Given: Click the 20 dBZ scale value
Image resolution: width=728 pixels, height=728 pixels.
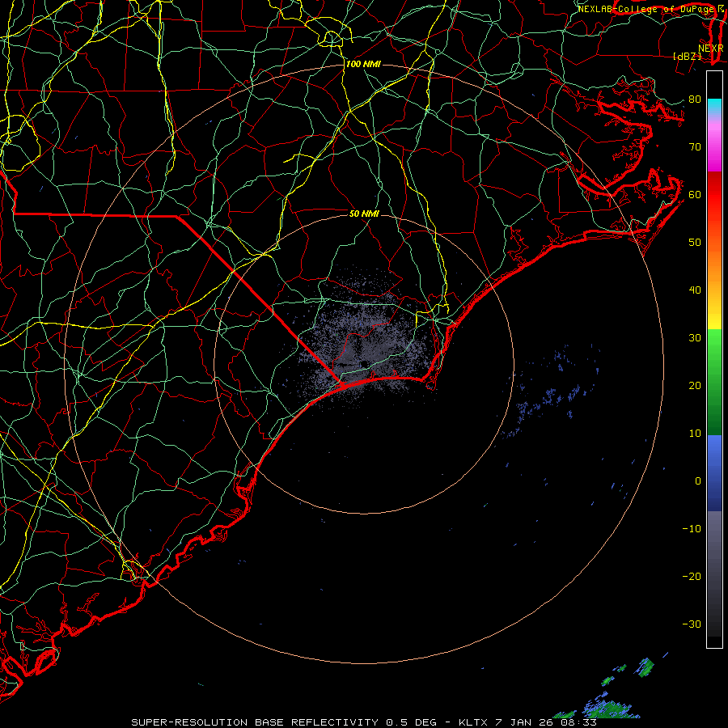Looking at the screenshot, I should tap(695, 386).
